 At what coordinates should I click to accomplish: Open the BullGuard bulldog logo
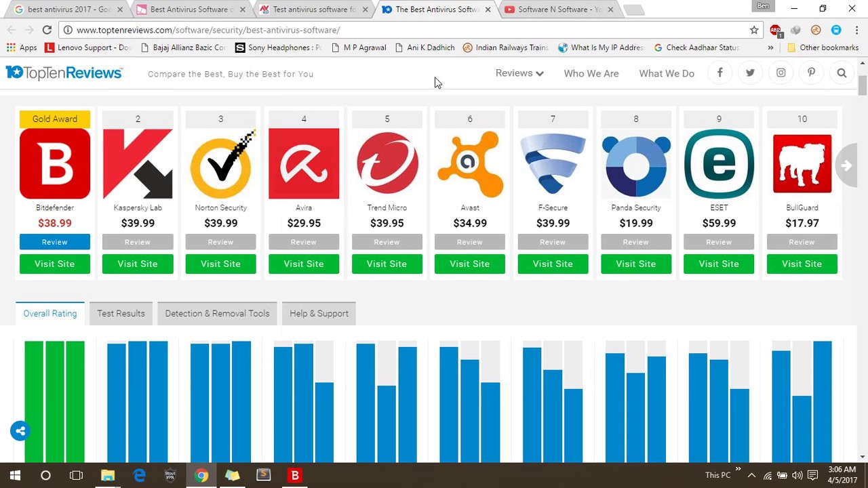click(x=802, y=163)
